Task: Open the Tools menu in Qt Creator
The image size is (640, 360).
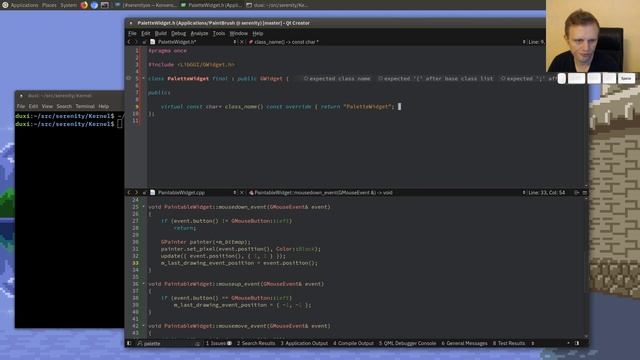Action: point(219,33)
